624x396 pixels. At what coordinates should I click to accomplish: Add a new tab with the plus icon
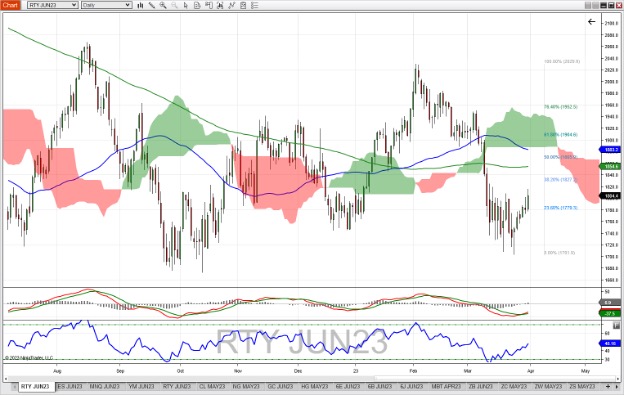coord(608,386)
